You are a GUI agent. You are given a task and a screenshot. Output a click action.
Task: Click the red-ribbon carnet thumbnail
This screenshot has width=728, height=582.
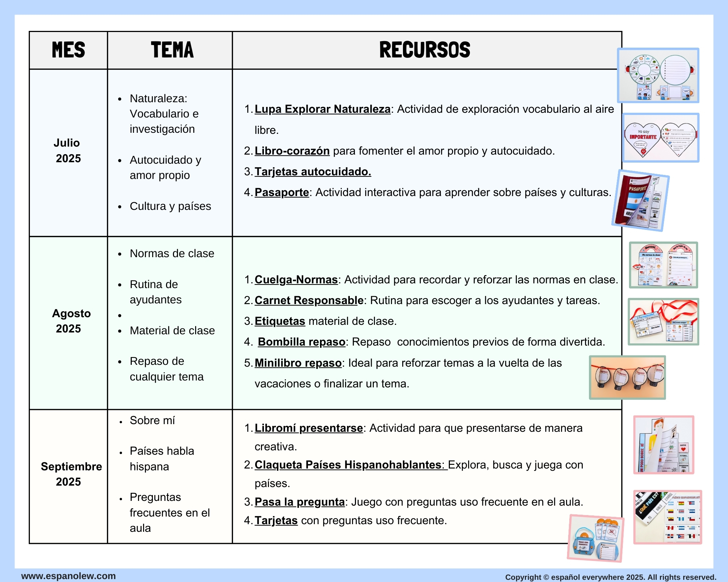[x=663, y=322]
